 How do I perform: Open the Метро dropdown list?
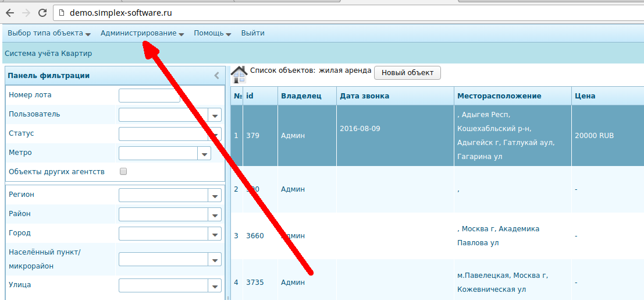[204, 154]
